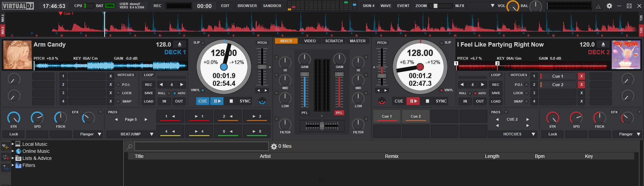Open SANDBOX mode

coord(272,6)
